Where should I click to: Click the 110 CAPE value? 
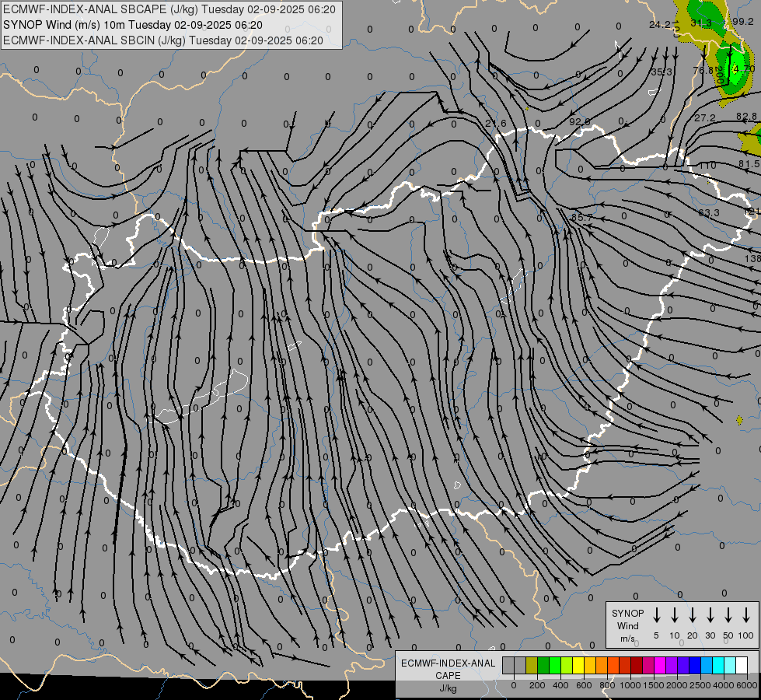click(707, 166)
